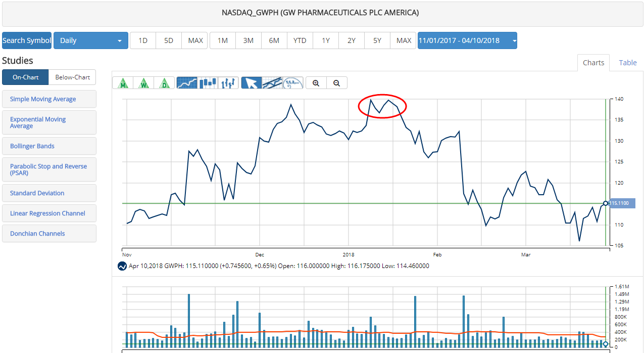Viewport: 644px width, 353px height.
Task: Add Bollinger Bands study
Action: pos(49,146)
